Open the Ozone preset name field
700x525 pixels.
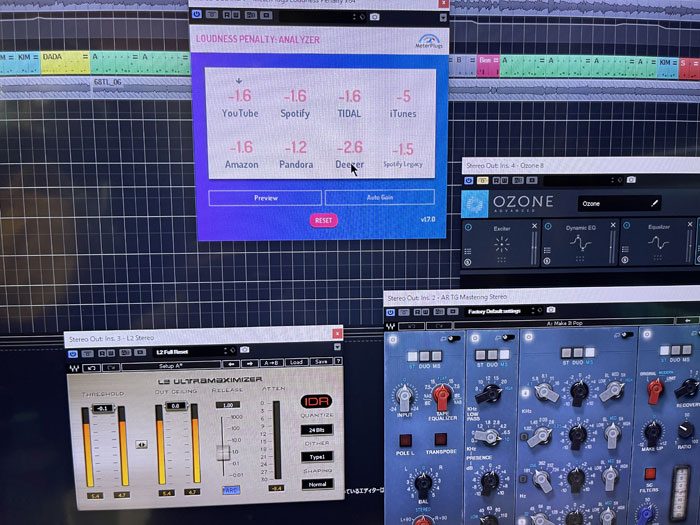[619, 204]
